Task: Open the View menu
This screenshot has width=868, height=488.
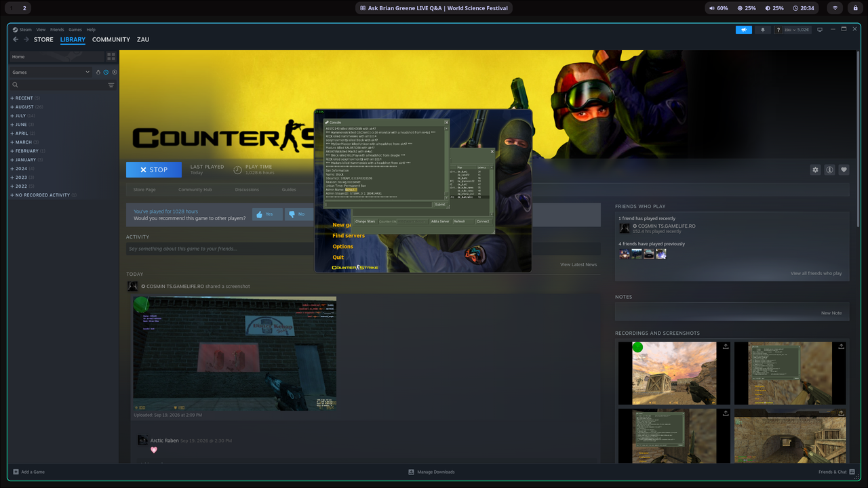Action: click(x=41, y=30)
